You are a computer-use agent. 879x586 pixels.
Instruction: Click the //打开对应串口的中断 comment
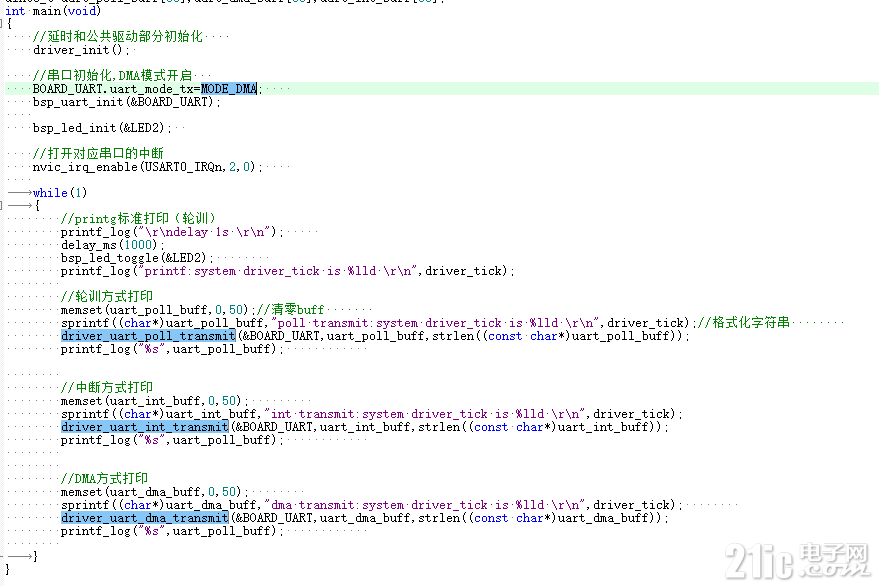coord(98,154)
